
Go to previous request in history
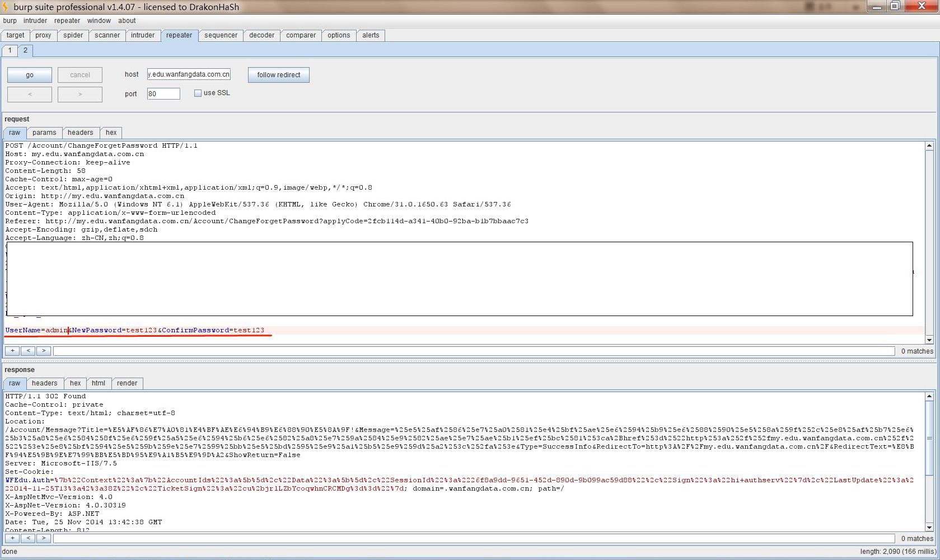pos(30,94)
